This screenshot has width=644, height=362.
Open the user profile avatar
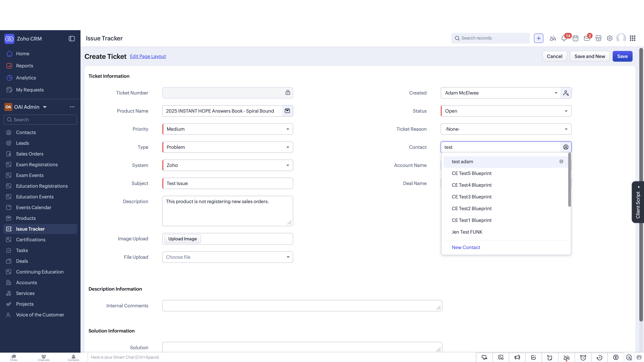pos(621,38)
